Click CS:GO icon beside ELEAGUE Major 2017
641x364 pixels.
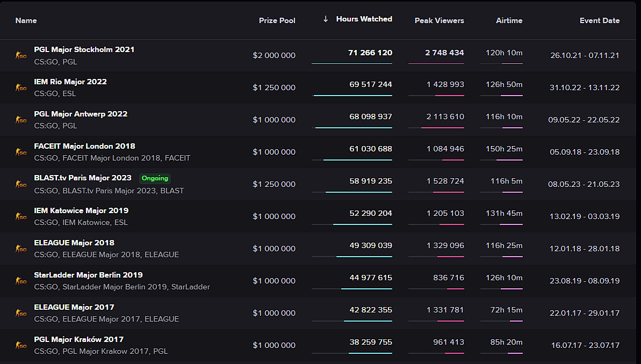[x=21, y=313]
